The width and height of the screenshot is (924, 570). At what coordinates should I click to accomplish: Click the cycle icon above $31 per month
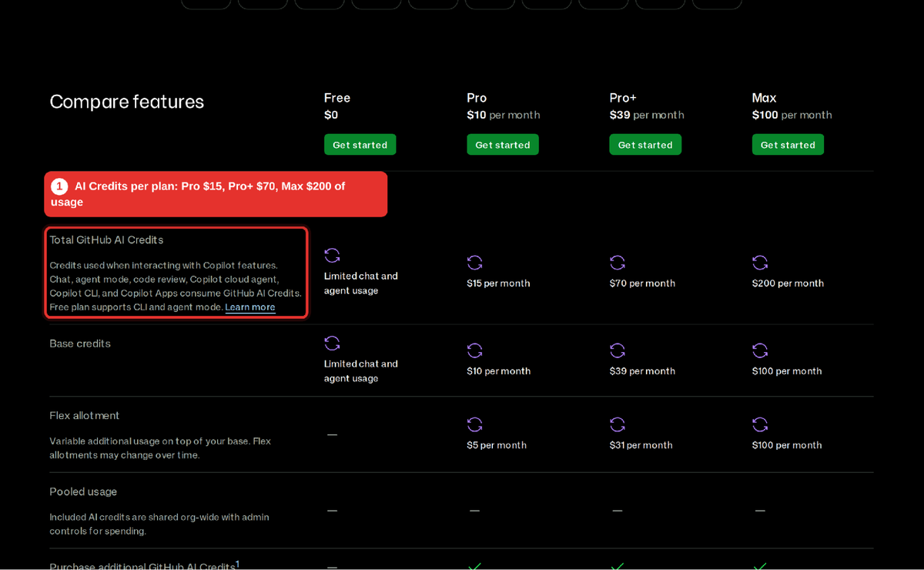coord(618,424)
